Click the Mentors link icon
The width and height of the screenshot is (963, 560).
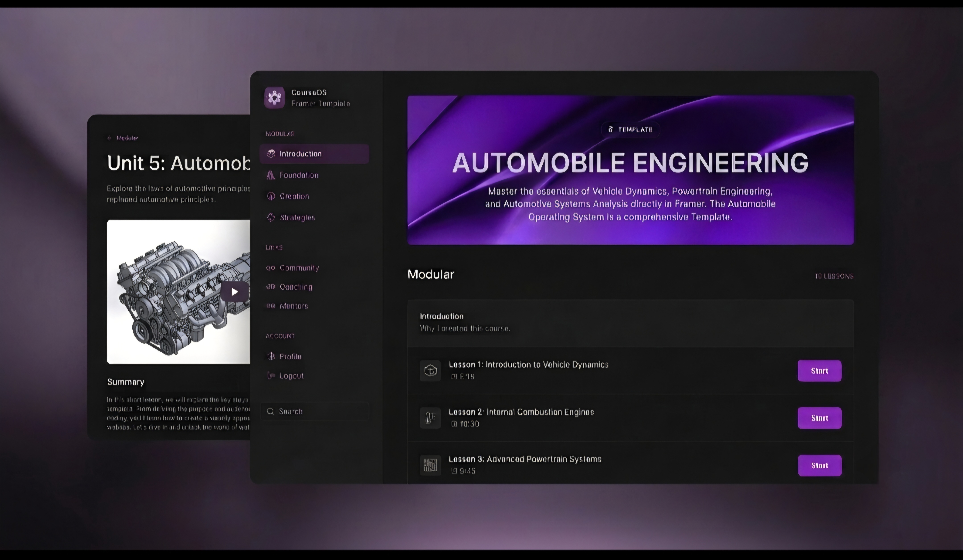(x=271, y=306)
